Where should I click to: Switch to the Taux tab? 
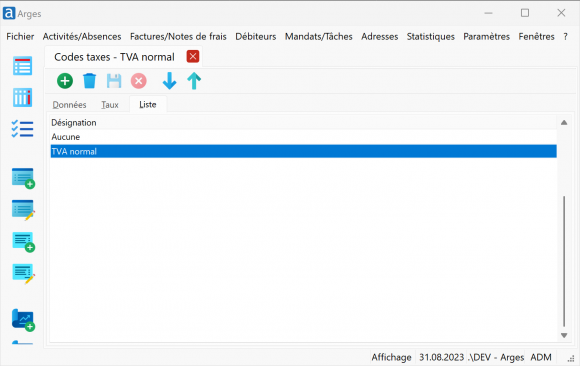pos(110,105)
